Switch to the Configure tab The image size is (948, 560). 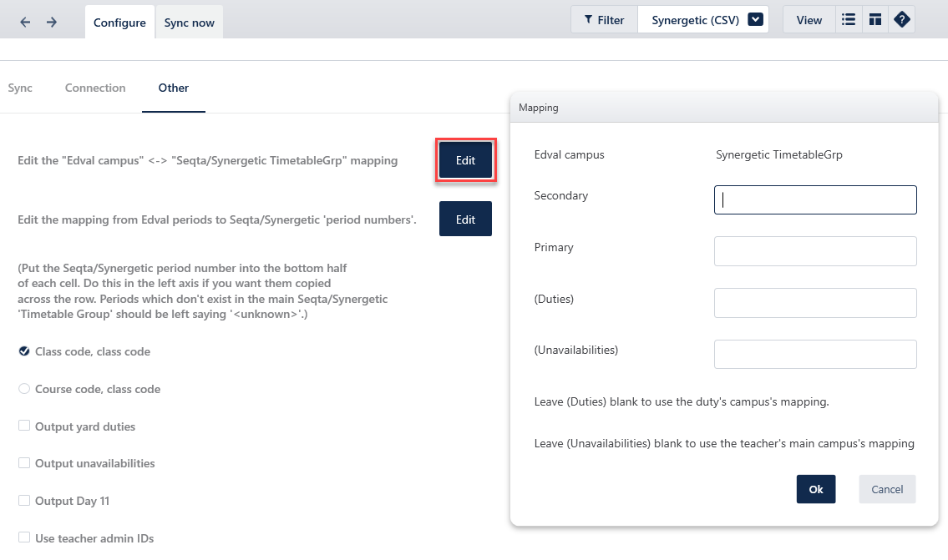119,23
